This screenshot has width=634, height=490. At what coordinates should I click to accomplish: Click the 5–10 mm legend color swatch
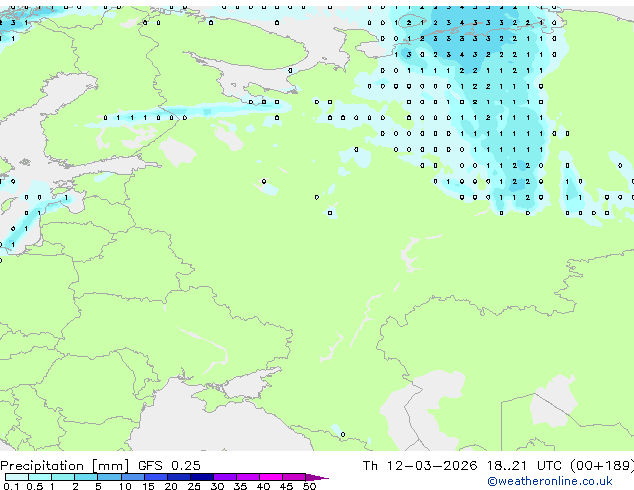(x=109, y=477)
